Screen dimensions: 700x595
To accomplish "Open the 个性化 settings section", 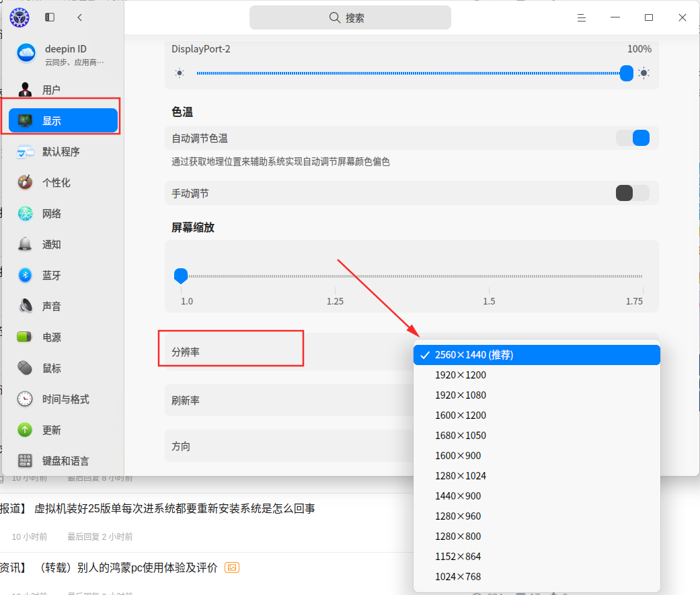I will click(63, 183).
